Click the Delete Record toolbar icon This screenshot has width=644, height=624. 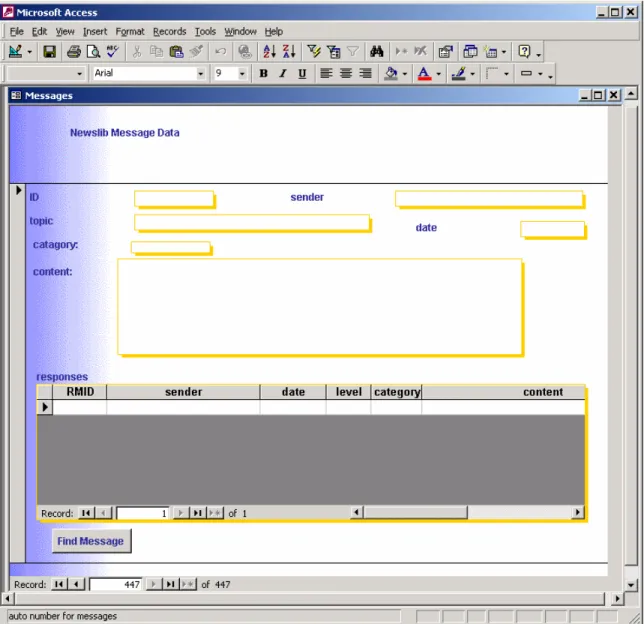[x=421, y=52]
